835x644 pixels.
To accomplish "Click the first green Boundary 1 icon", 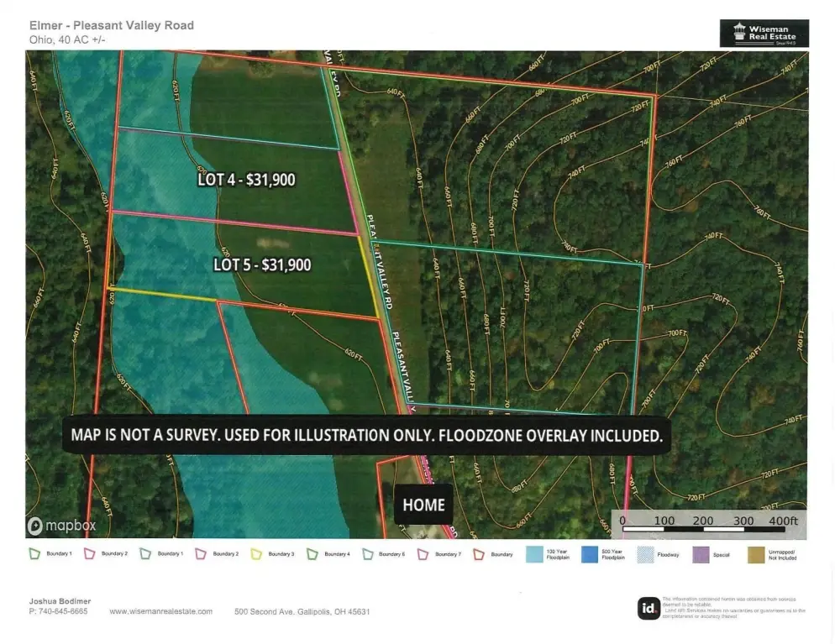I will [x=34, y=554].
